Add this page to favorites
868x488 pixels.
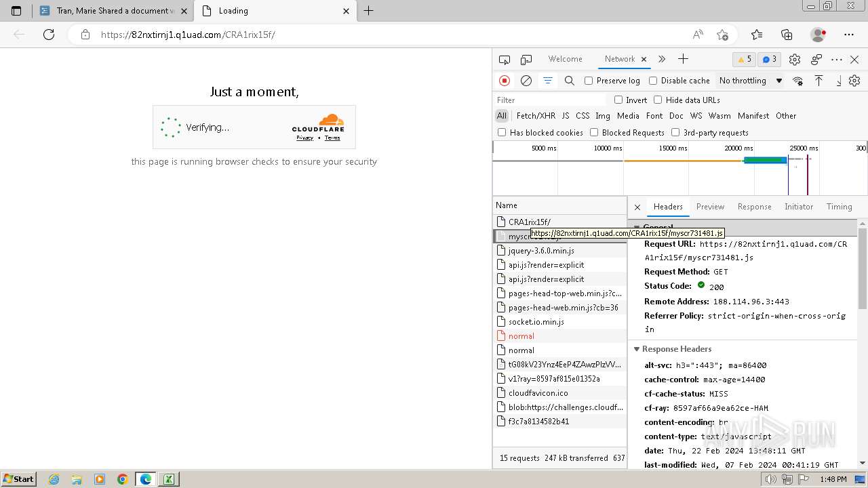722,35
